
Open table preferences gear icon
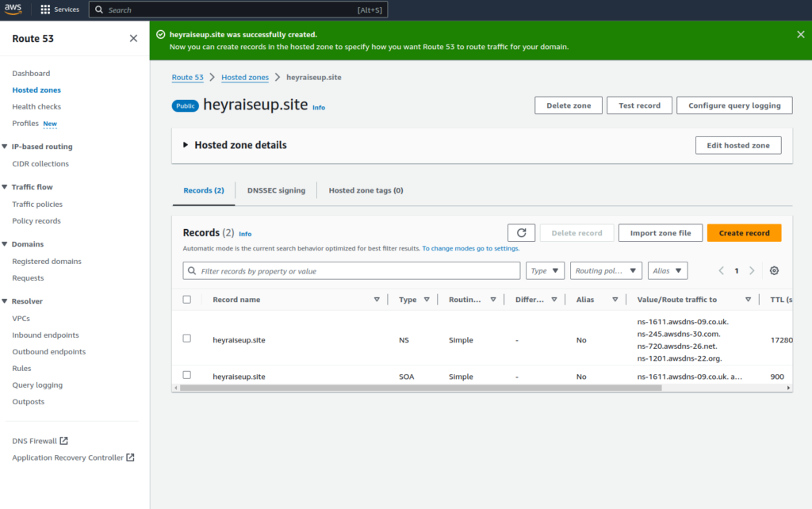[x=774, y=271]
